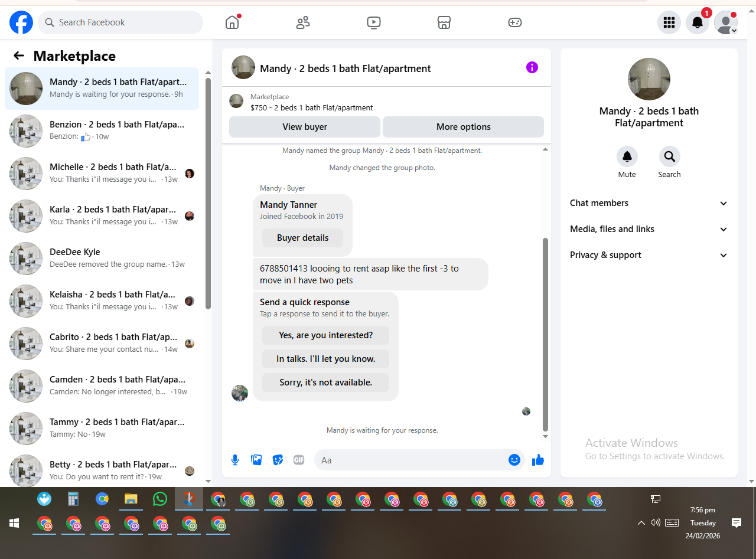Viewport: 756px width, 559px height.
Task: Open Calculator from the taskbar
Action: 73,499
